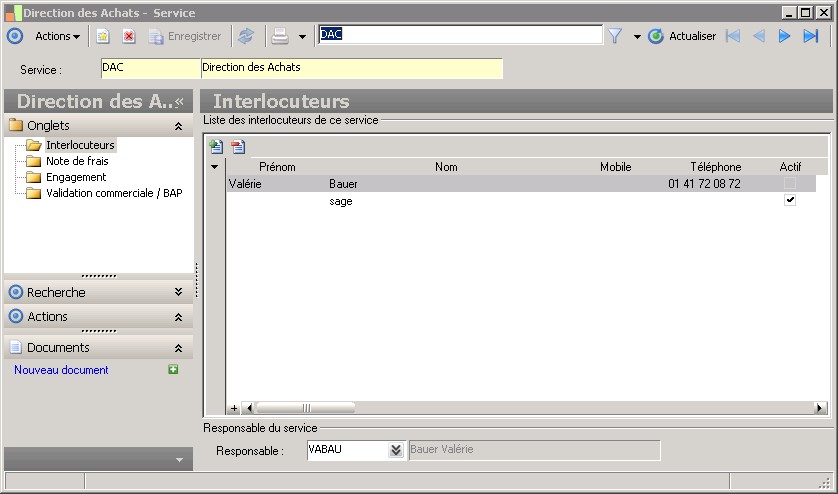Click the Nouveau document link
The image size is (838, 494).
point(61,370)
